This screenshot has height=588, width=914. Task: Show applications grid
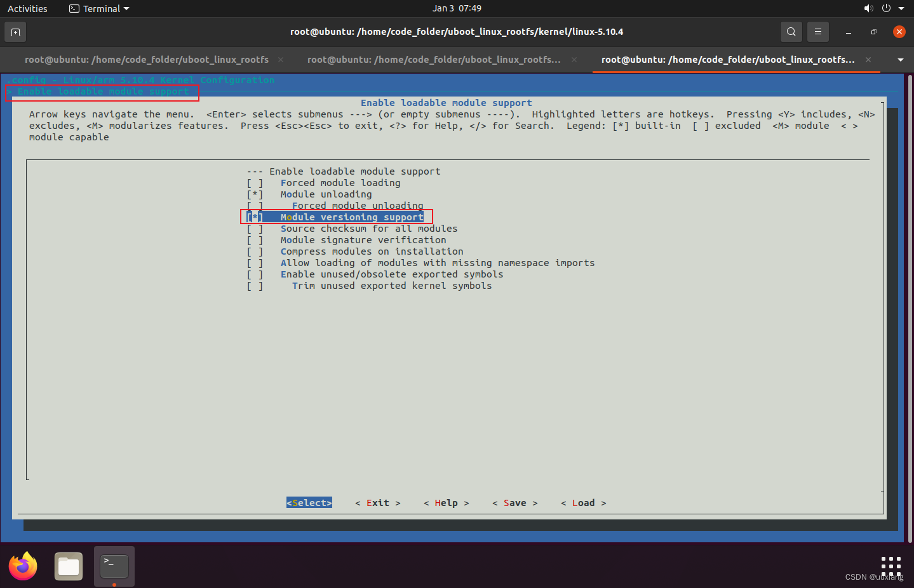pos(891,566)
